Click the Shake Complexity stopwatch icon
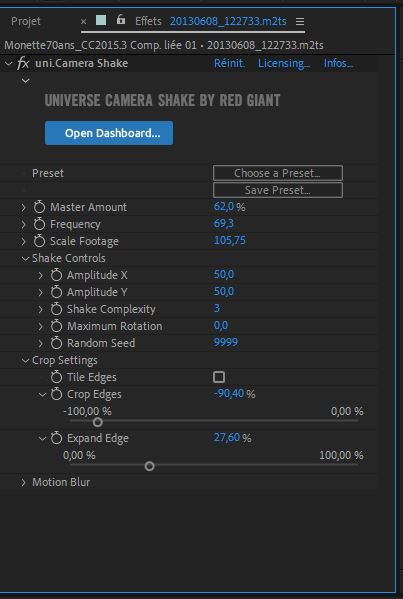Viewport: 403px width, 599px height. pos(56,309)
